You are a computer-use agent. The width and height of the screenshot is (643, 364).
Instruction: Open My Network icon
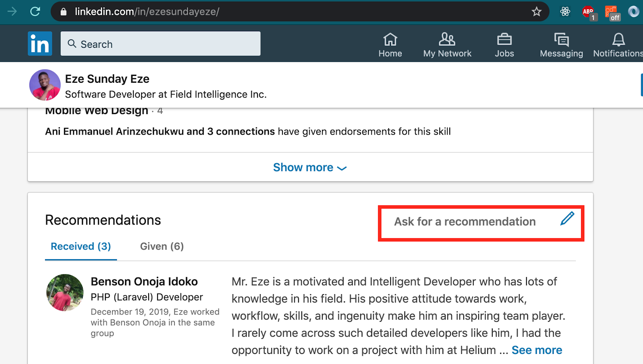(x=447, y=40)
